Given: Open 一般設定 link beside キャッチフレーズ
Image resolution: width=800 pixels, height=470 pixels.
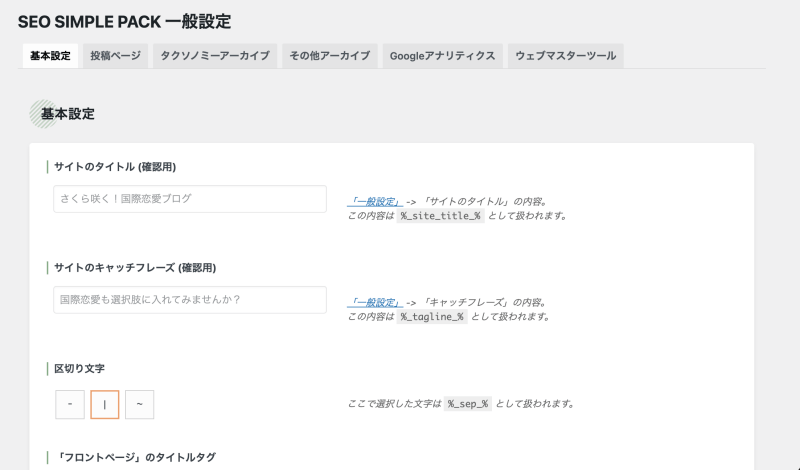Looking at the screenshot, I should click(375, 303).
